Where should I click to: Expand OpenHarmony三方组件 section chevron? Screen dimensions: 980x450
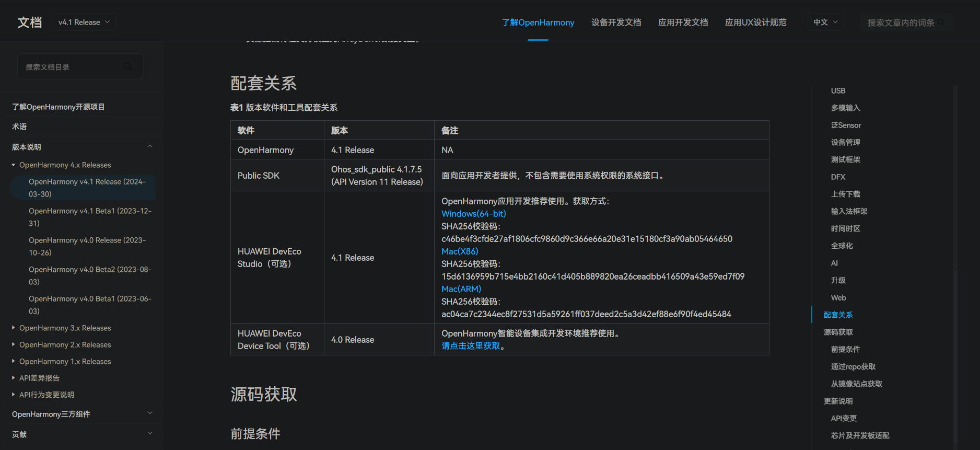click(x=150, y=413)
